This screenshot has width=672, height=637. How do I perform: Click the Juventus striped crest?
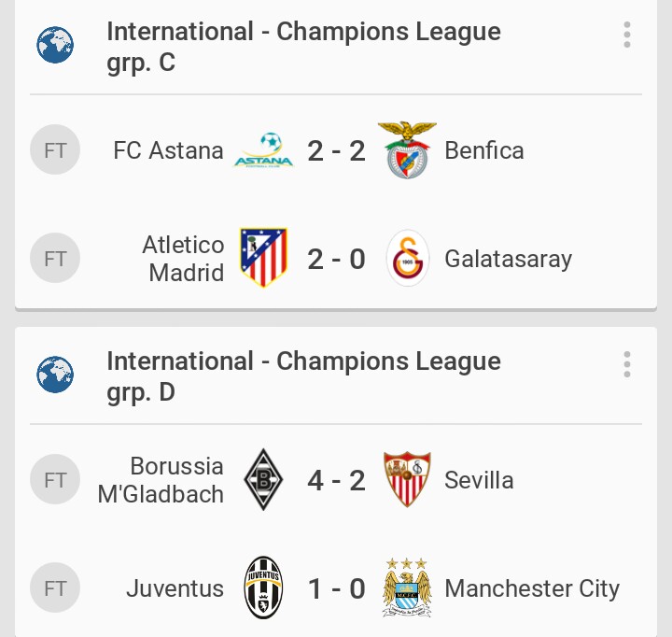coord(263,588)
